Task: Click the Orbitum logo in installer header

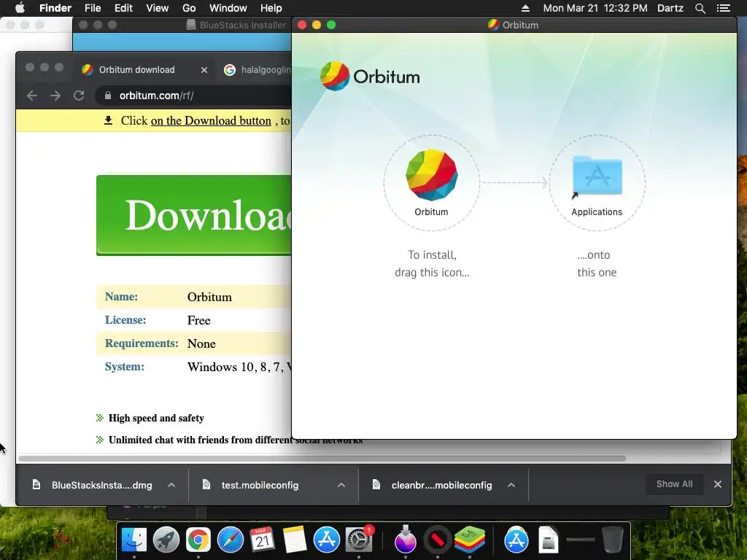Action: tap(370, 76)
